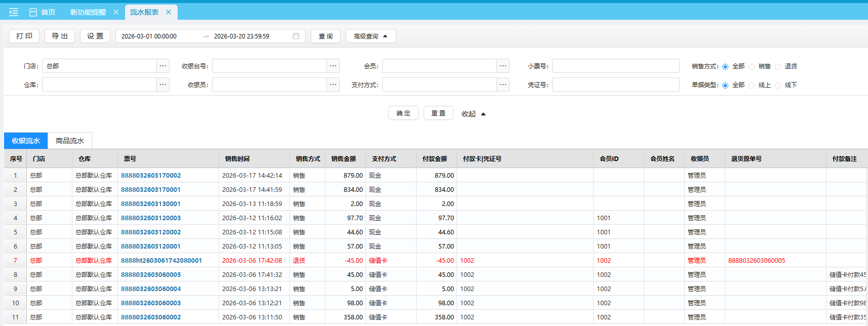Open the 收银员 picker ellipsis button
Screen dimensions: 868x326
pyautogui.click(x=333, y=85)
